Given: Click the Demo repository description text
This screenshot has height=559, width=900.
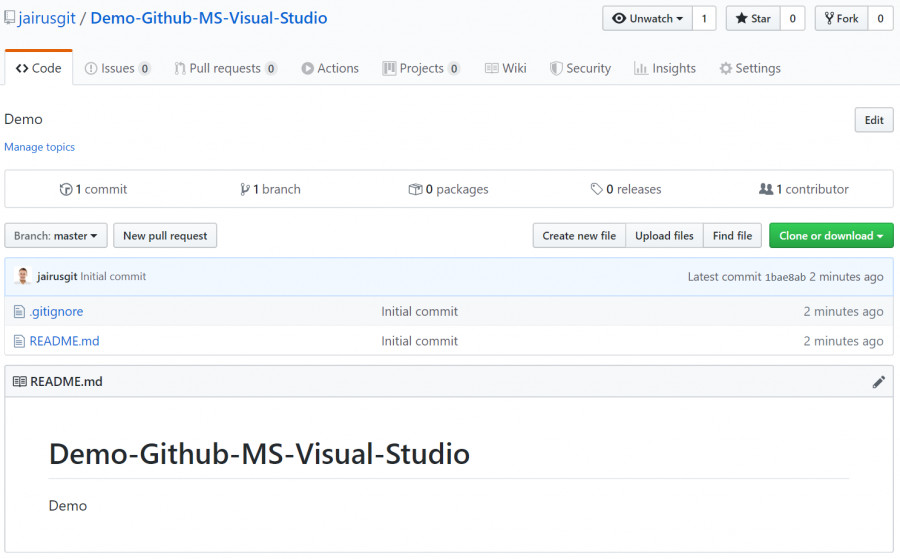Looking at the screenshot, I should click(x=24, y=119).
